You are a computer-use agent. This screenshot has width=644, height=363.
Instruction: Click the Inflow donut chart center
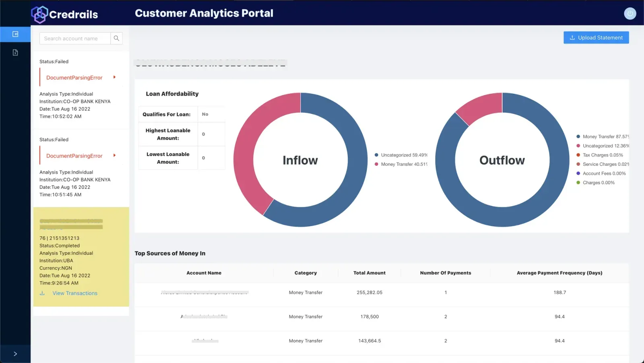300,160
